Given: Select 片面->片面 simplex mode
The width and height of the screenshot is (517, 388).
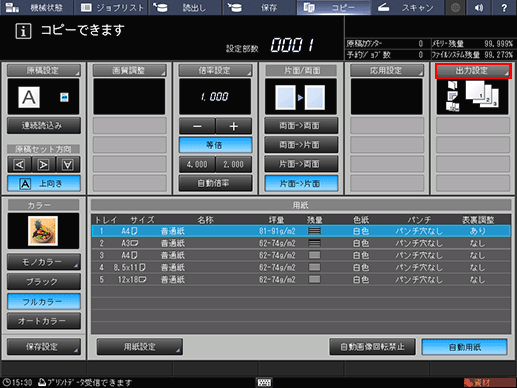Looking at the screenshot, I should pyautogui.click(x=301, y=183).
